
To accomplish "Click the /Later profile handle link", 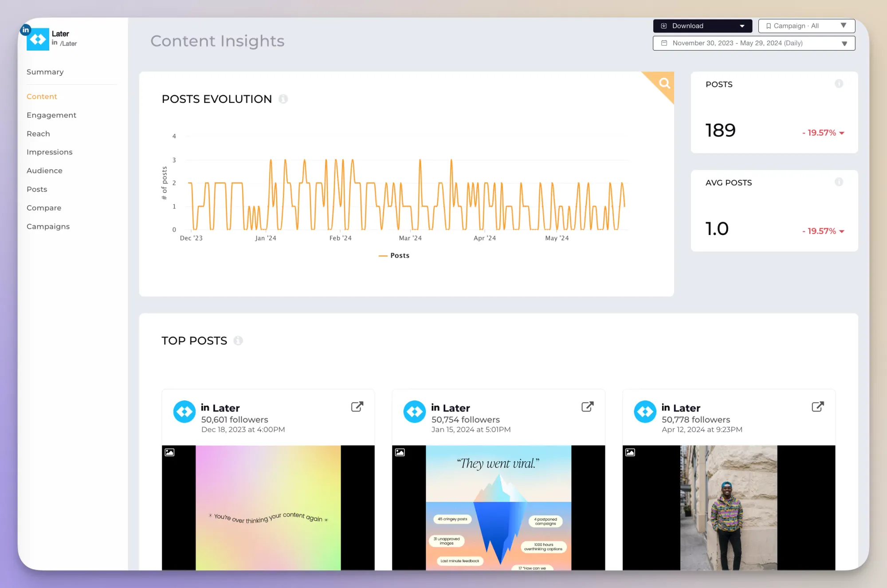I will [x=68, y=43].
